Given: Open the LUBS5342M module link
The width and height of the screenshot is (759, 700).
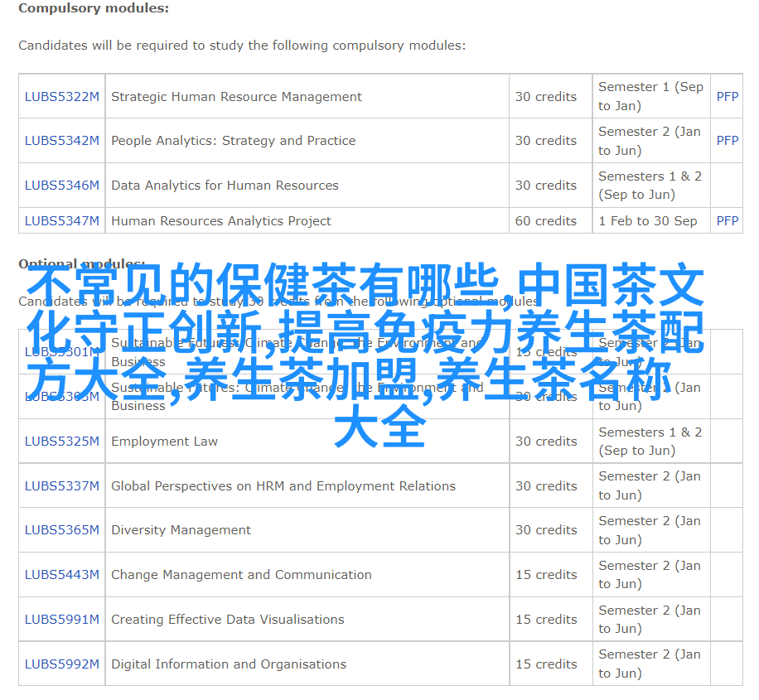Looking at the screenshot, I should [x=61, y=141].
